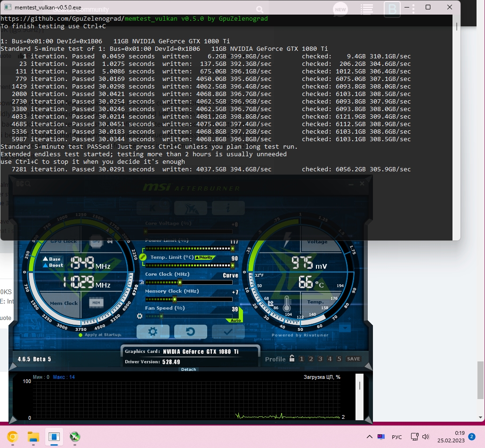Click the 'Standard 5-minute test PASSed' line
The width and height of the screenshot is (485, 448).
click(149, 146)
